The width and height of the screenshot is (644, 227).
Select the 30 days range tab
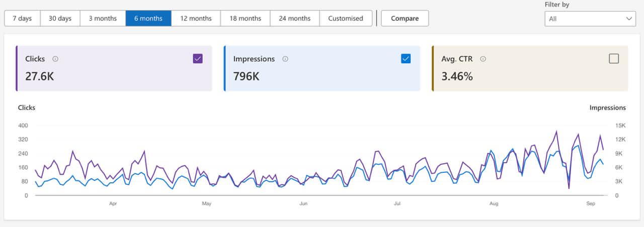[x=60, y=19]
